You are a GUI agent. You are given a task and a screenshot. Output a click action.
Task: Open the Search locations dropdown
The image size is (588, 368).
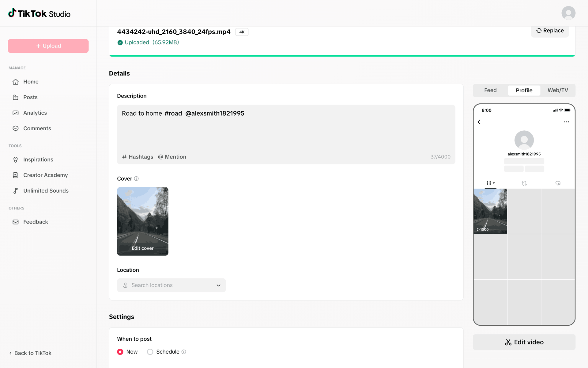[x=171, y=285]
